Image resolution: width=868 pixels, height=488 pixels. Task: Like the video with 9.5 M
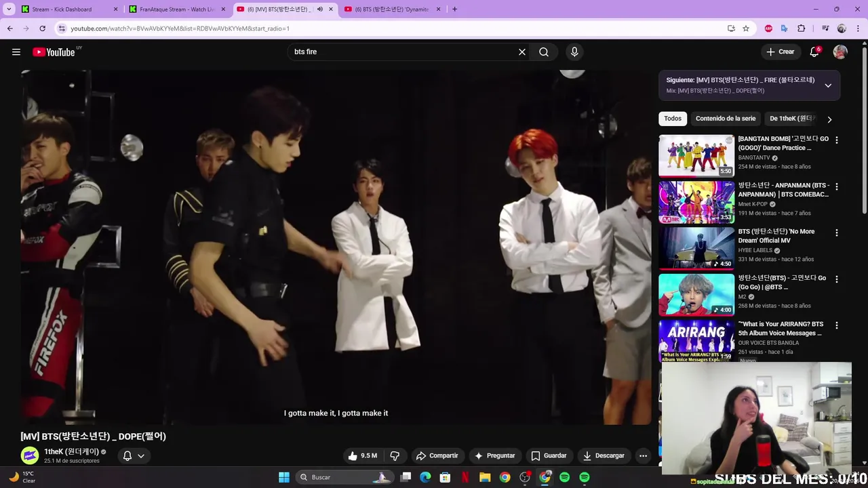[x=362, y=455]
